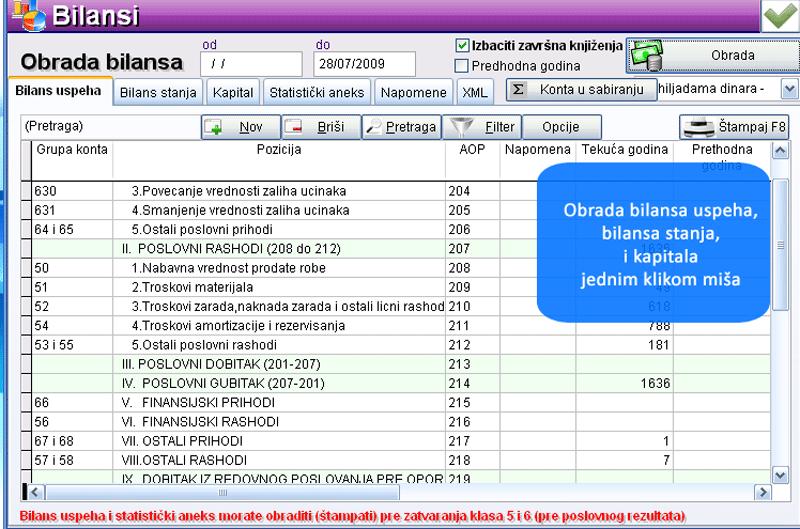Uncheck Izbaciti završna knjiženja checkbox
The width and height of the screenshot is (800, 529).
point(463,46)
